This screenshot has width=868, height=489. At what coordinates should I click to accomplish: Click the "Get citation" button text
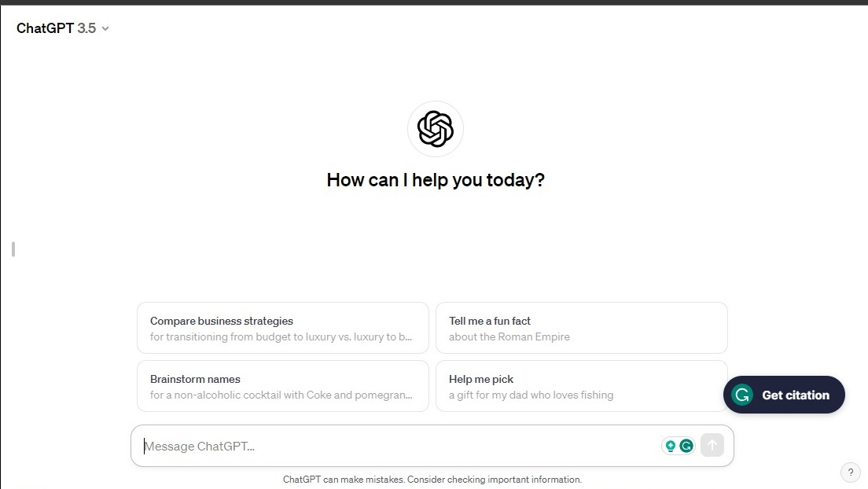[796, 395]
